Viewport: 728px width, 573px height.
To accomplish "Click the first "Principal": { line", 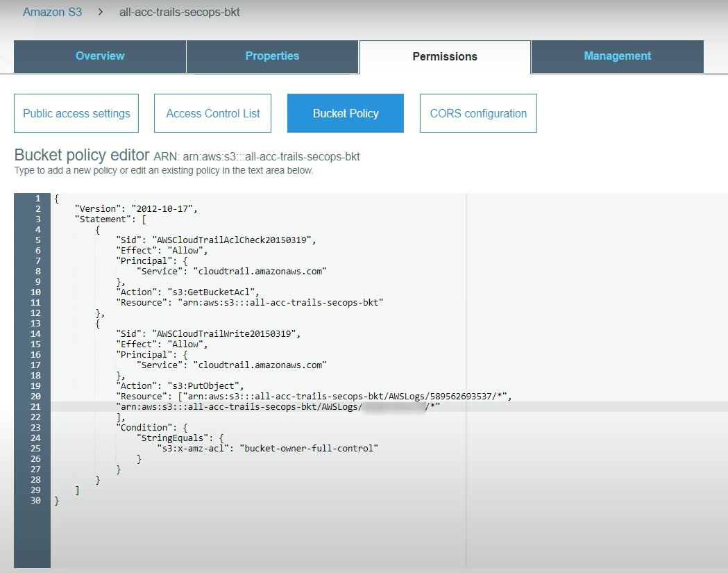I will pyautogui.click(x=152, y=260).
